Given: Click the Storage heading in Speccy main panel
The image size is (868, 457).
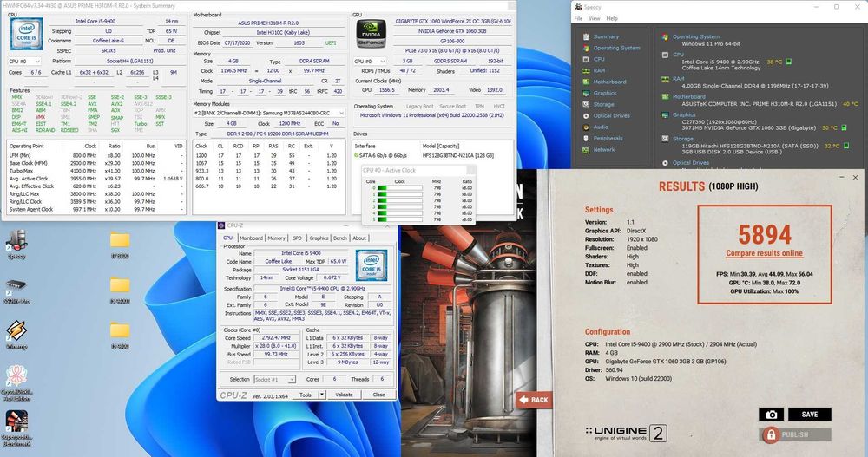Looking at the screenshot, I should tap(683, 139).
